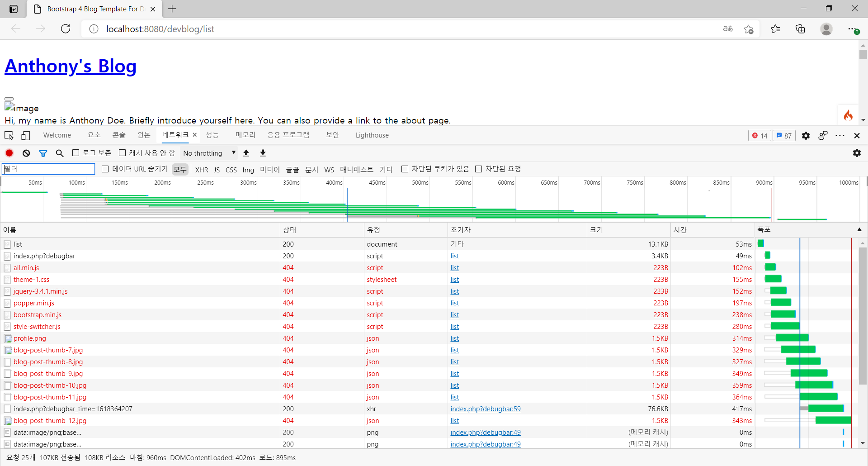Import HAR file with upload arrow
Image resolution: width=868 pixels, height=466 pixels.
tap(246, 153)
